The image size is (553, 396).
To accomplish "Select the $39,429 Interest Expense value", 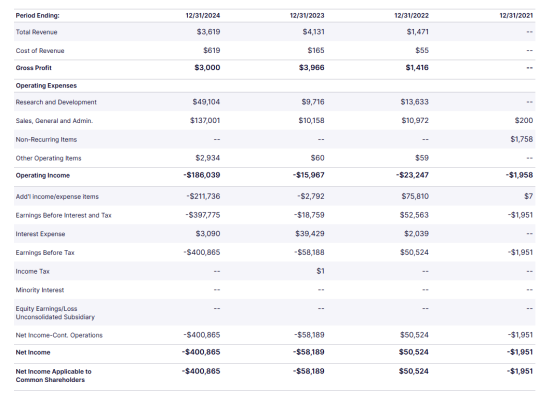I will [310, 234].
